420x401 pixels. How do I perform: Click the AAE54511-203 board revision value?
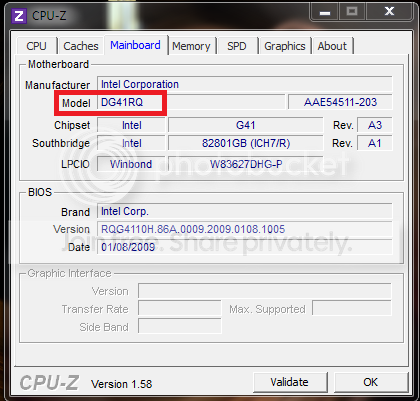340,102
